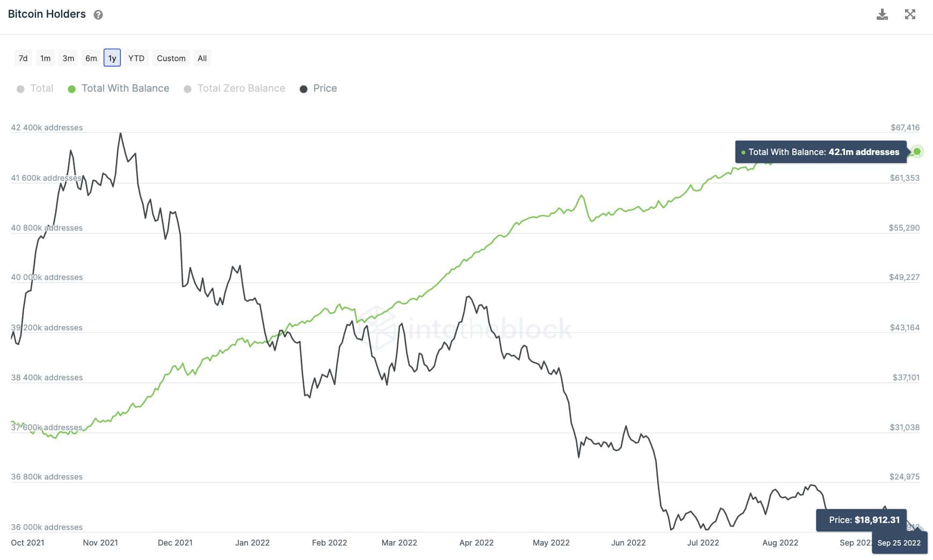Viewport: 933px width, 560px height.
Task: Click the grey Total Zero Balance dot
Action: pyautogui.click(x=187, y=89)
